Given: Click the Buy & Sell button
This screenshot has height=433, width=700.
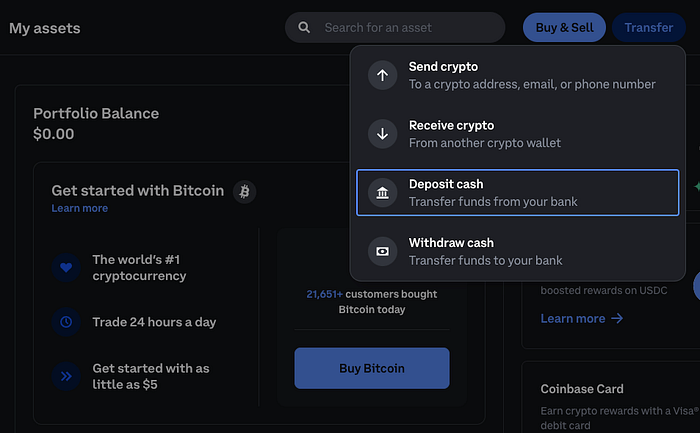Looking at the screenshot, I should 564,28.
